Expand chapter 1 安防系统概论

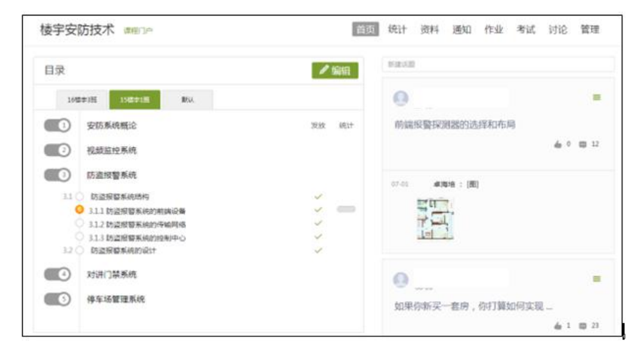coord(57,126)
